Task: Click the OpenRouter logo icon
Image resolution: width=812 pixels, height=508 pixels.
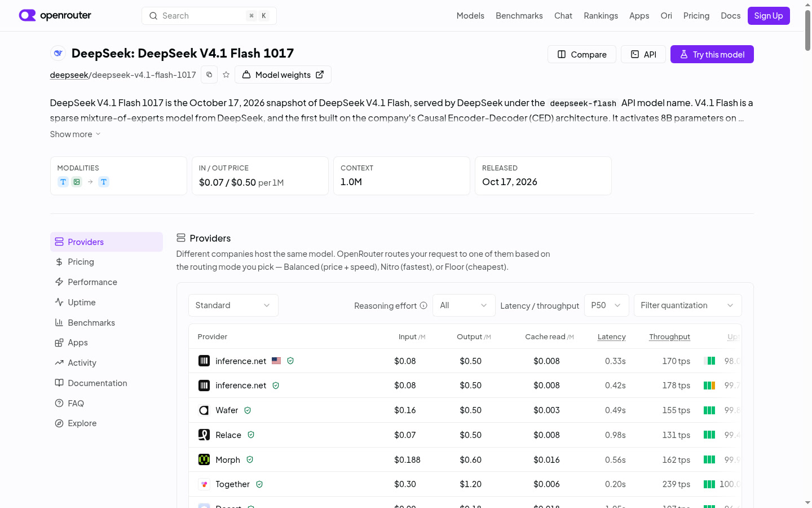Action: click(27, 15)
